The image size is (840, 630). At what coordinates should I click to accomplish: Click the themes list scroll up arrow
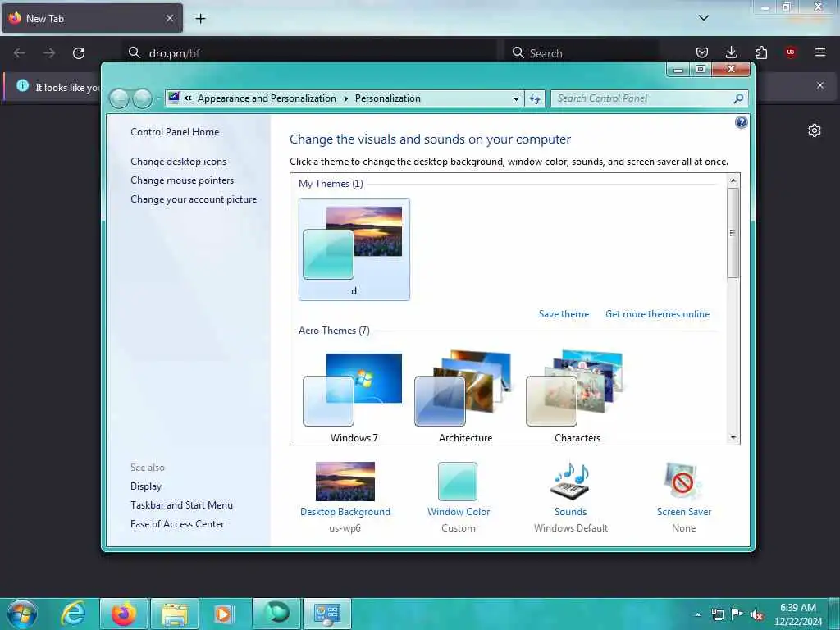point(733,180)
